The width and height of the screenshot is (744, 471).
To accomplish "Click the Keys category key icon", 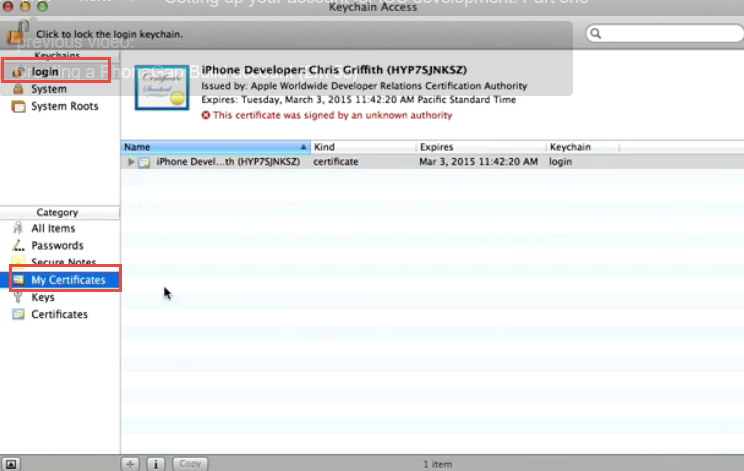I will (18, 297).
